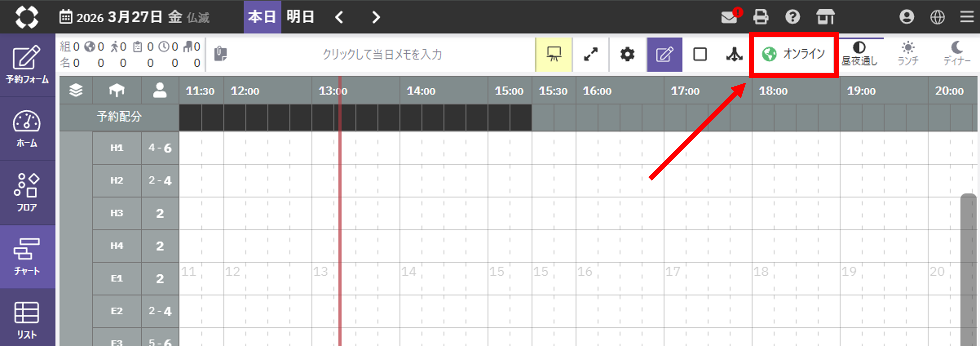Open the gear settings icon

coord(627,54)
